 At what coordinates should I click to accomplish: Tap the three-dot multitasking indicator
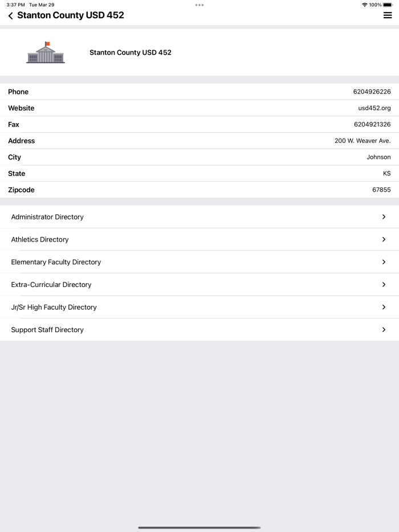tap(199, 5)
